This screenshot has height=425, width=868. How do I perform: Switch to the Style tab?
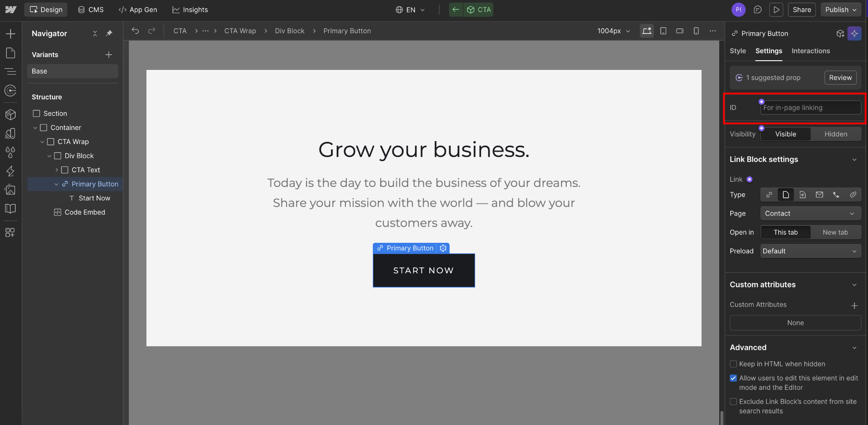(737, 51)
